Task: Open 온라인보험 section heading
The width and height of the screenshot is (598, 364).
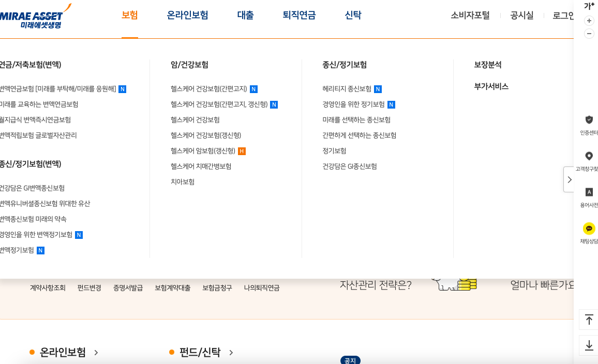Action: [x=63, y=352]
